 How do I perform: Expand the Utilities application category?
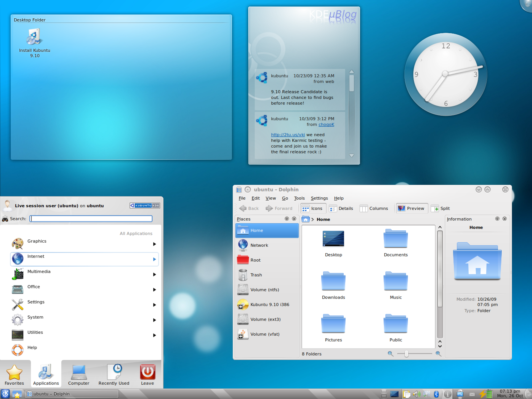point(84,335)
